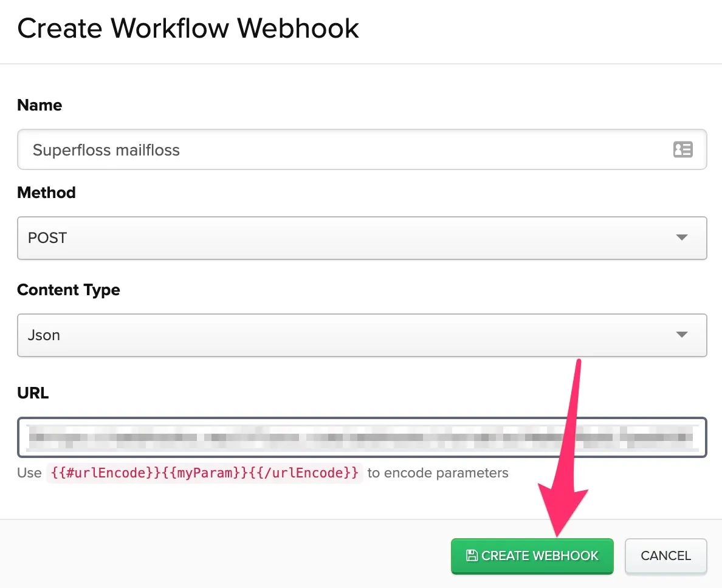This screenshot has width=722, height=588.
Task: Cancel the webhook creation dialog
Action: coord(666,556)
